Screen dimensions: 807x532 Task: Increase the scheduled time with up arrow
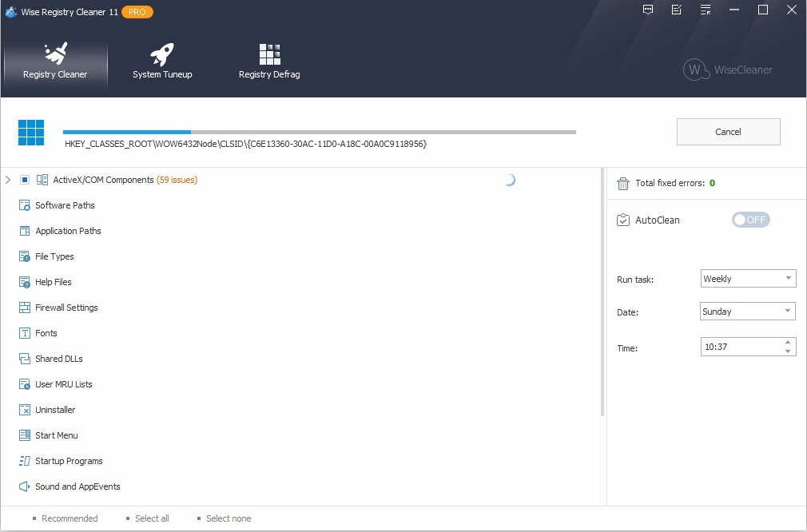[x=788, y=342]
